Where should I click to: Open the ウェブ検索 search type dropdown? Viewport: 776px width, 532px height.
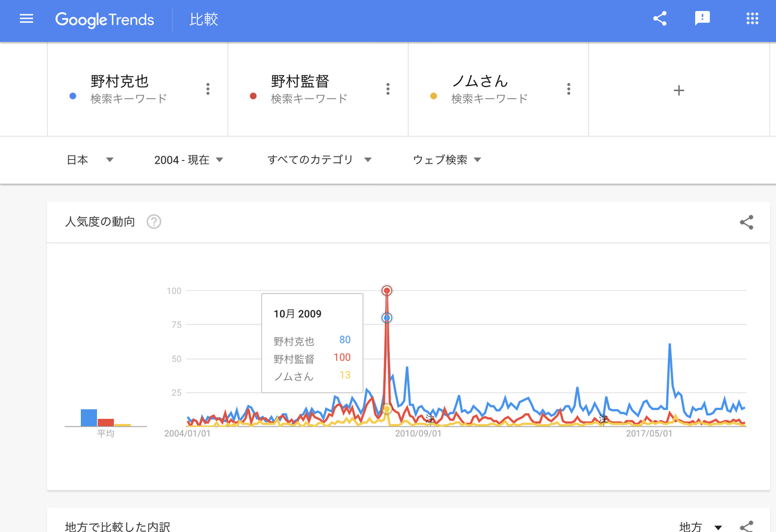coord(447,160)
